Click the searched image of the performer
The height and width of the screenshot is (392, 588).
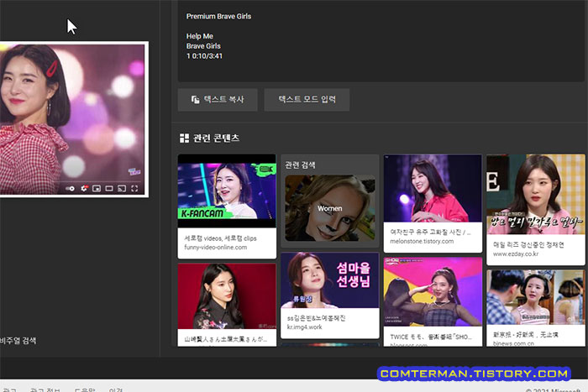[x=72, y=119]
